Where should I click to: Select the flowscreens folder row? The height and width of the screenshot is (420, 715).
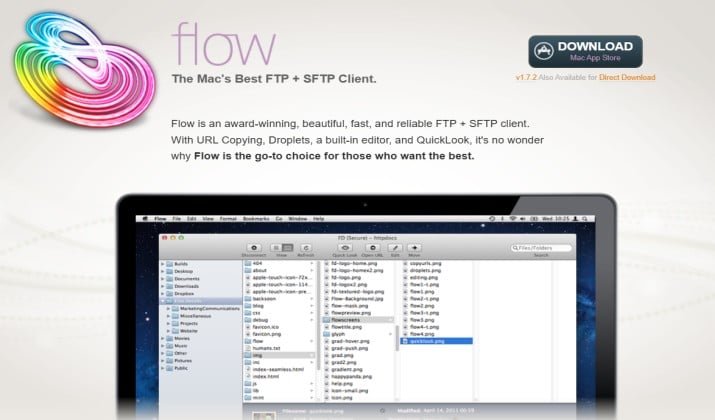tap(358, 320)
